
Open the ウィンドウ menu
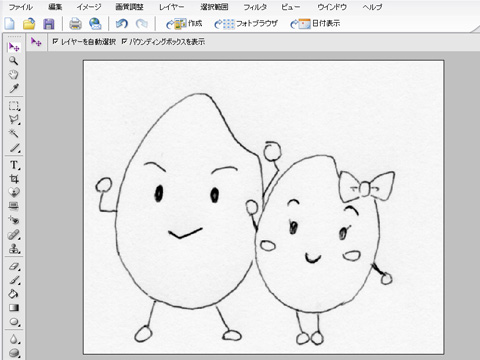tap(332, 7)
